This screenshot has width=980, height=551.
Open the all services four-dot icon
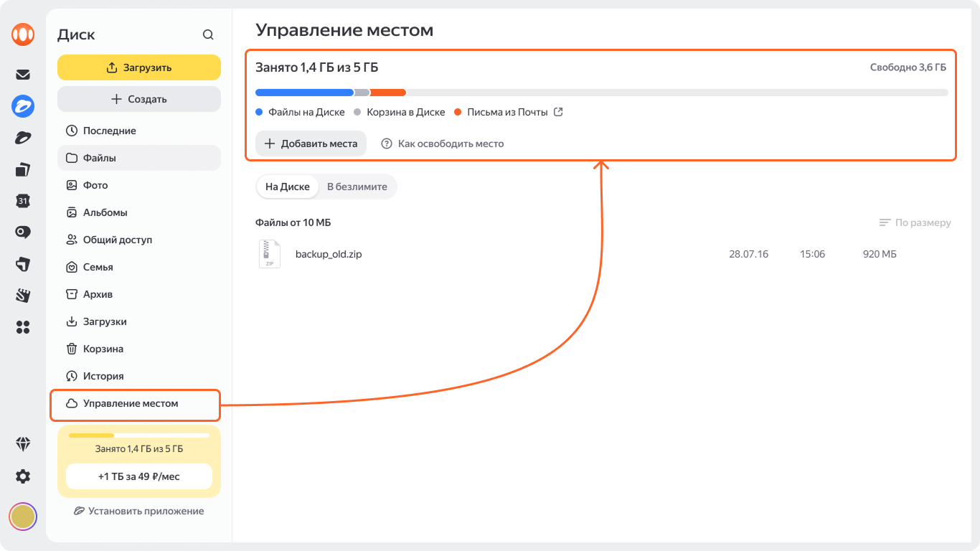tap(23, 327)
